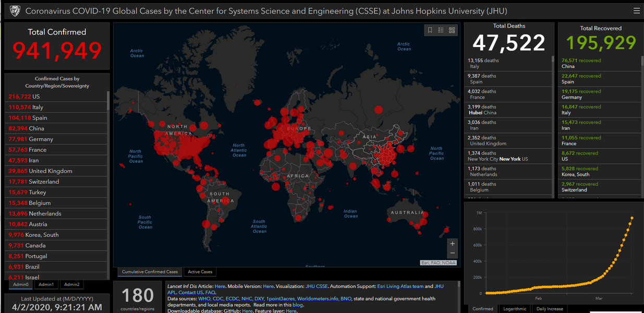
Task: Select France row with 57,763 cases
Action: 55,150
